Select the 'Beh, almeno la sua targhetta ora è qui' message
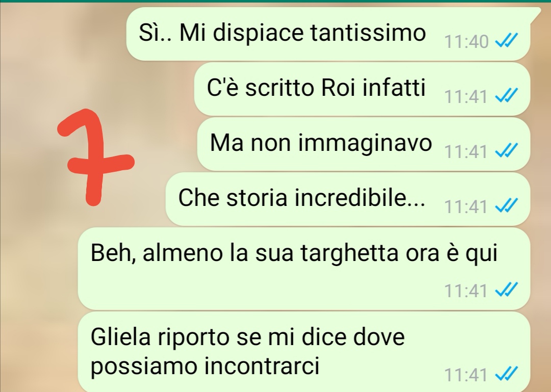 [x=304, y=268]
